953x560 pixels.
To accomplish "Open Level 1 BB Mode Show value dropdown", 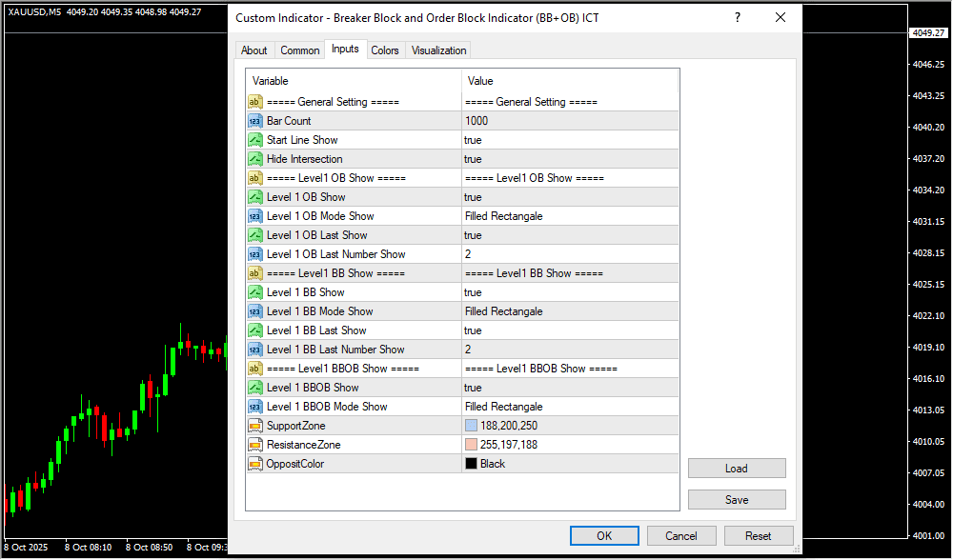I will point(569,311).
